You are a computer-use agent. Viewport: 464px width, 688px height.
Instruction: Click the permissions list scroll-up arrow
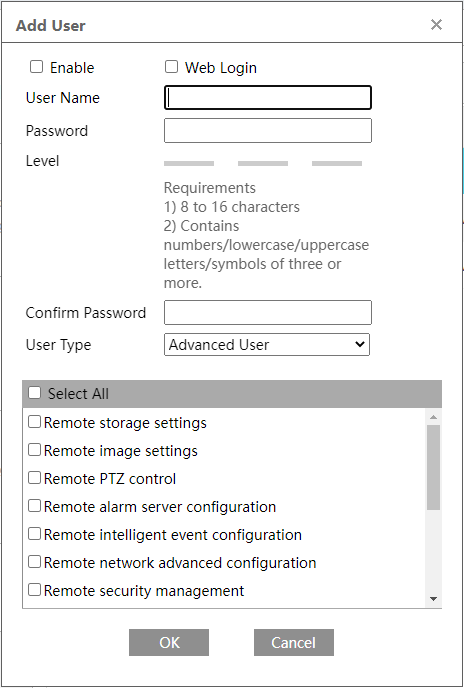coord(434,417)
